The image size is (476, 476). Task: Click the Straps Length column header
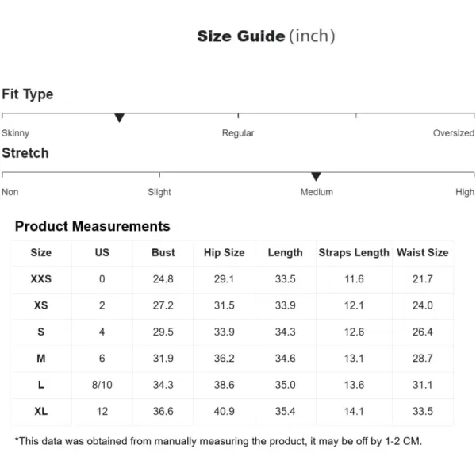[354, 253]
